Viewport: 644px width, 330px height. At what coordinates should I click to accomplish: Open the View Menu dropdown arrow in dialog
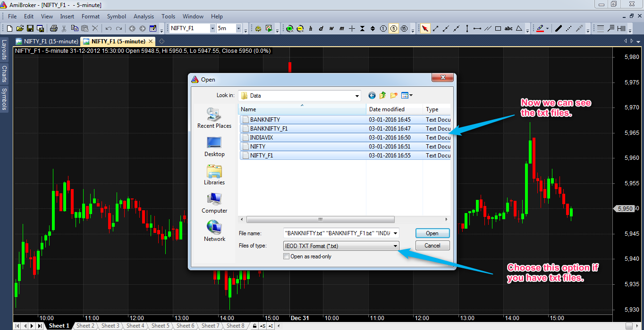click(411, 95)
